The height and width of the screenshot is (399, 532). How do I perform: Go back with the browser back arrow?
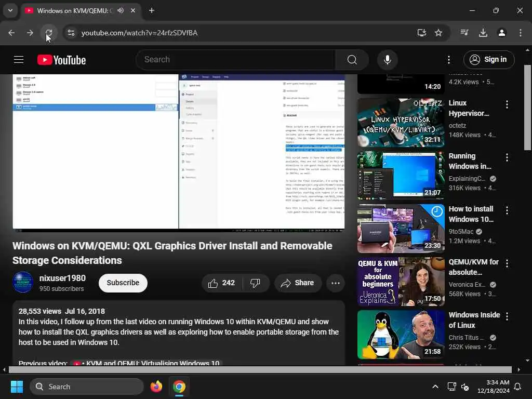tap(11, 33)
